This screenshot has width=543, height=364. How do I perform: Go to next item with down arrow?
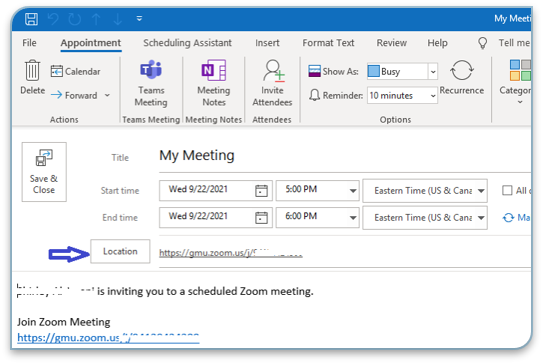coord(118,19)
